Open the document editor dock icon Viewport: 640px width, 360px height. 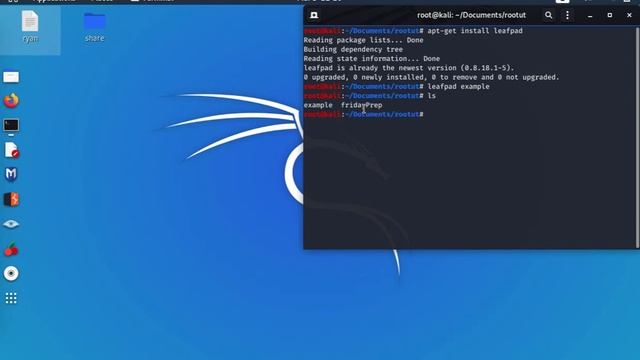tap(11, 150)
